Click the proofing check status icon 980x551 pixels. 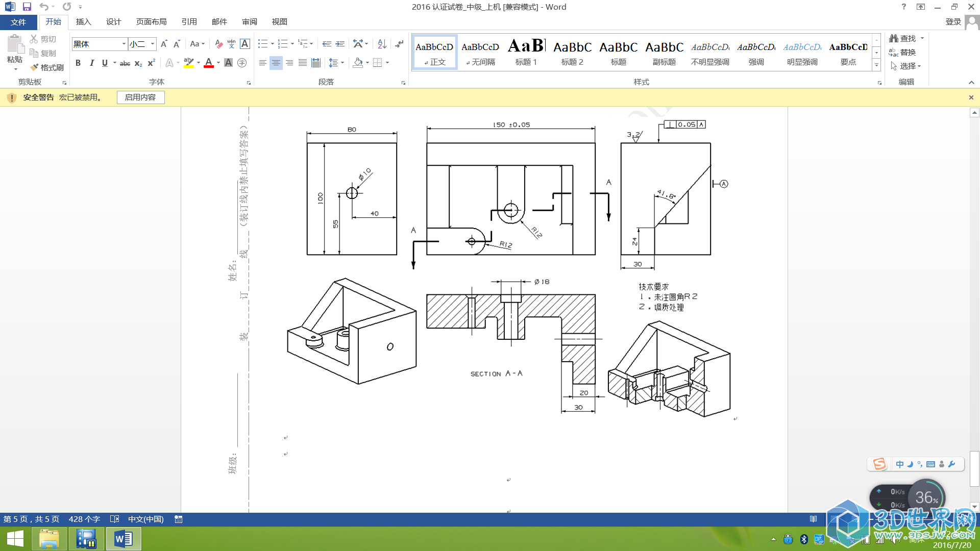114,519
